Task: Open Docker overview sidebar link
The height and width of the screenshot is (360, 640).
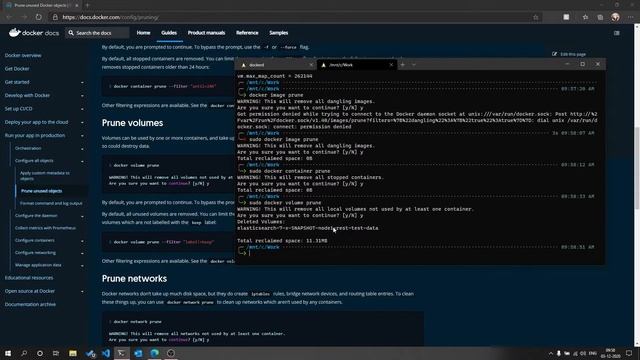Action: (x=23, y=55)
